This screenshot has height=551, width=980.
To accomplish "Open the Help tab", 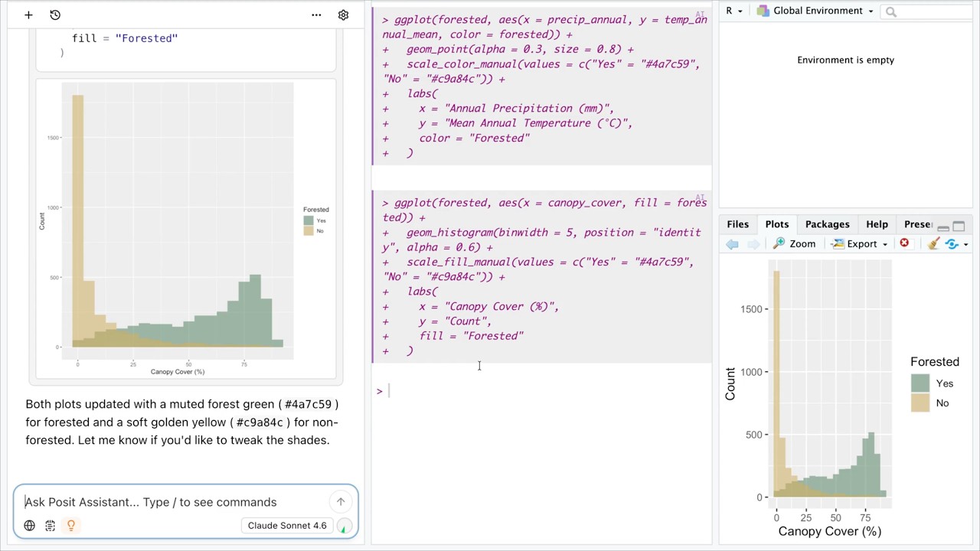I will click(x=877, y=224).
